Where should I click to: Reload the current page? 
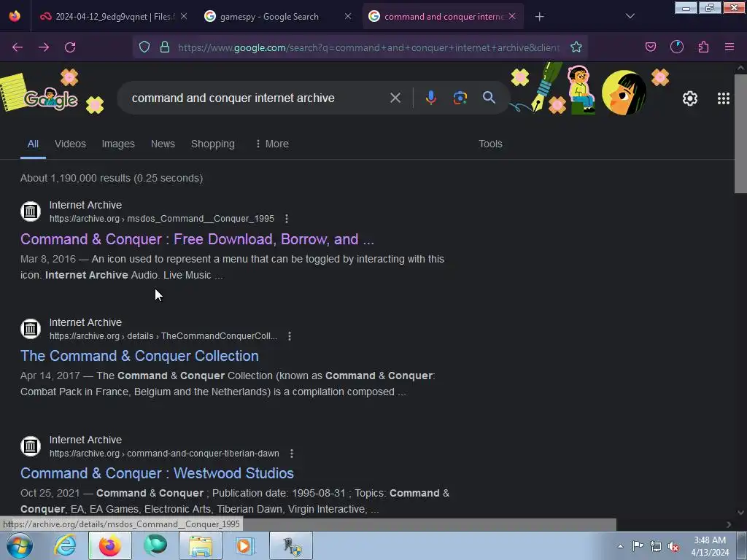70,47
